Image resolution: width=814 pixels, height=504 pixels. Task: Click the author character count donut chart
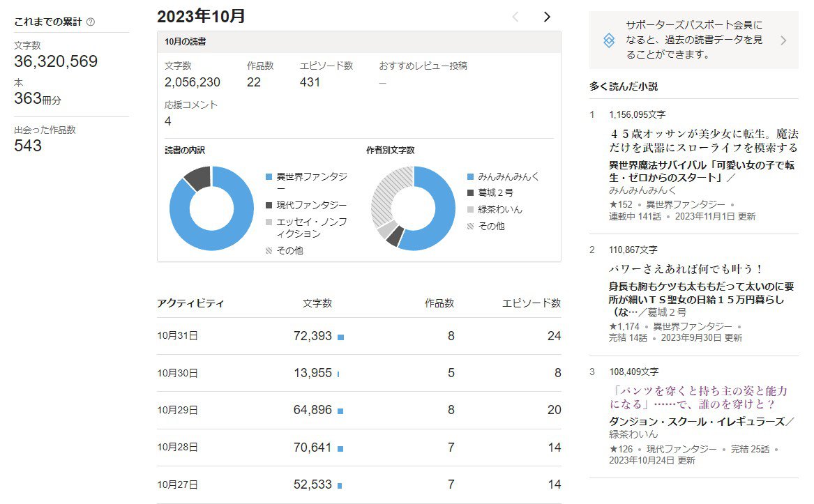click(413, 208)
